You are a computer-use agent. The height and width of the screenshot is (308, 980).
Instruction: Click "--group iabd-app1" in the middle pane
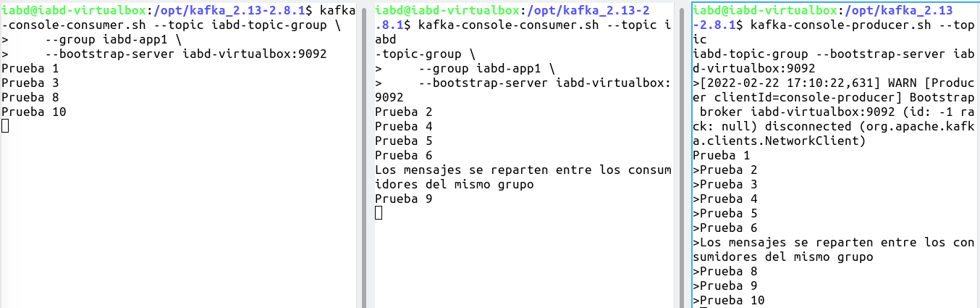click(x=479, y=68)
